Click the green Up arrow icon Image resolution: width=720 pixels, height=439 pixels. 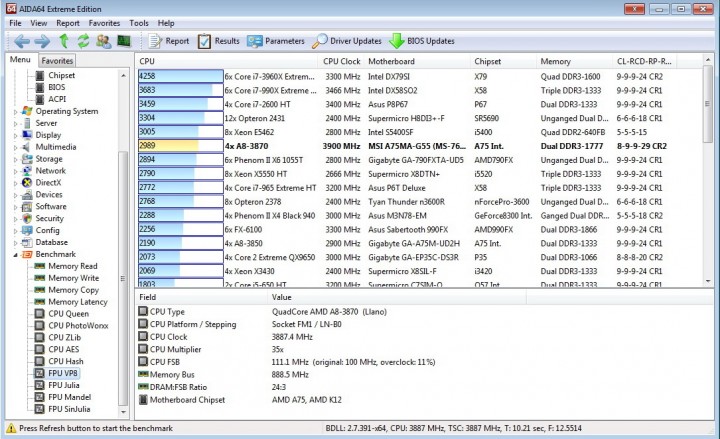[64, 41]
